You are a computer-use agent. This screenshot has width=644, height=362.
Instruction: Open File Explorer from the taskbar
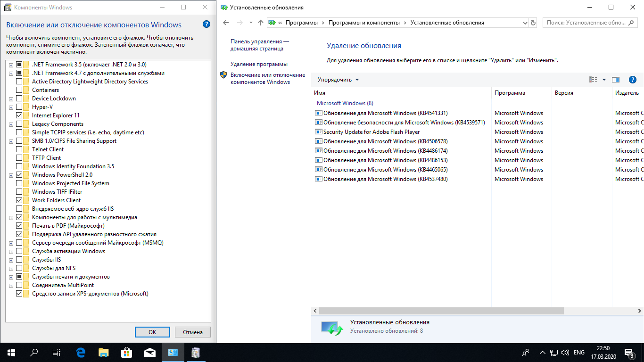click(x=103, y=352)
